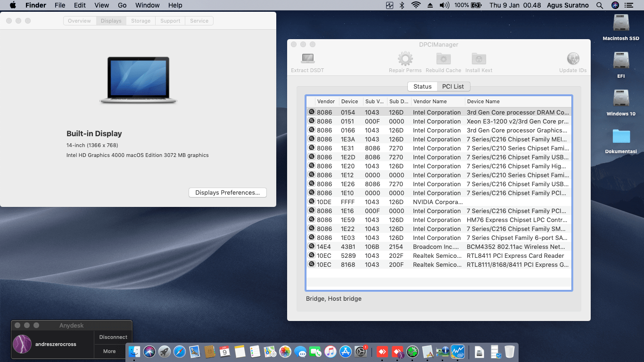Select the '7 Series Chipset Family 6-port SA...' row
The image size is (644, 362).
click(x=438, y=238)
